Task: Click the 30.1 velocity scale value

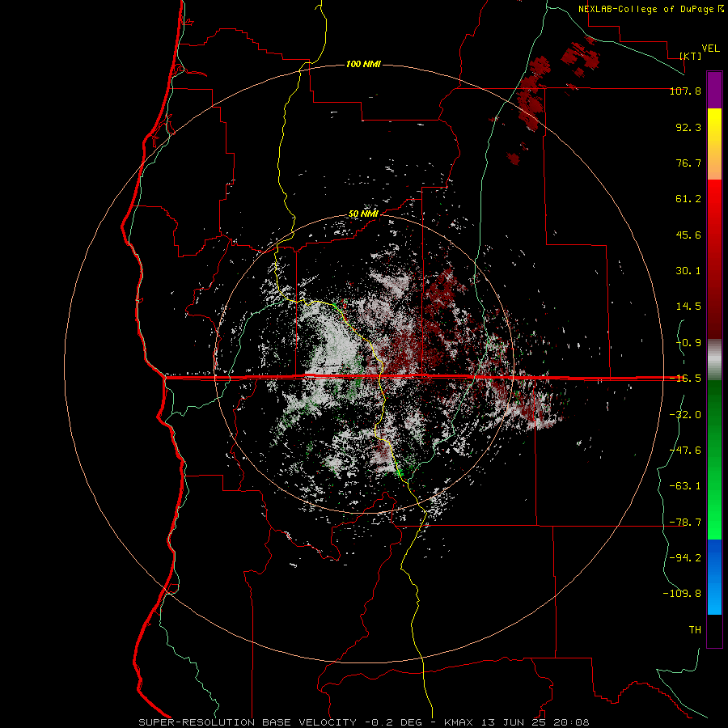Action: (x=688, y=271)
